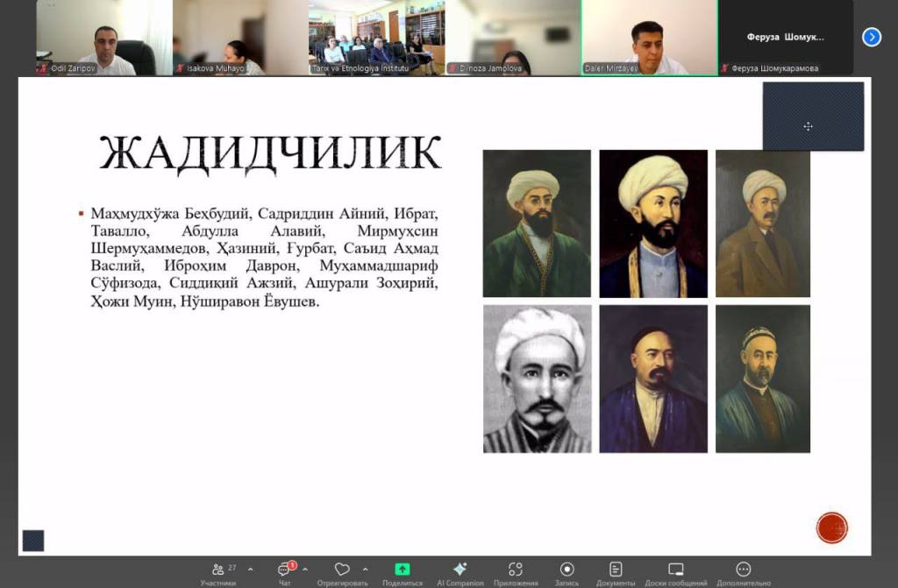Screen dimensions: 898x588
Task: Expand the arrow next to Участники
Action: pyautogui.click(x=251, y=569)
